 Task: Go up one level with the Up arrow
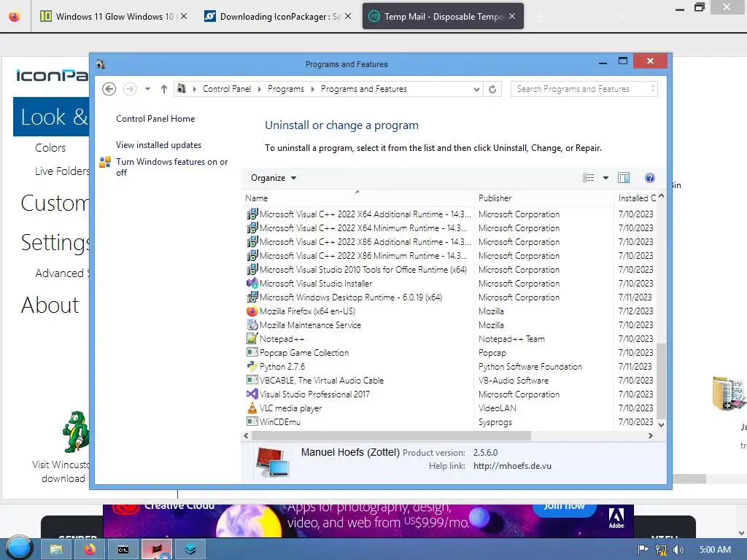coord(164,89)
